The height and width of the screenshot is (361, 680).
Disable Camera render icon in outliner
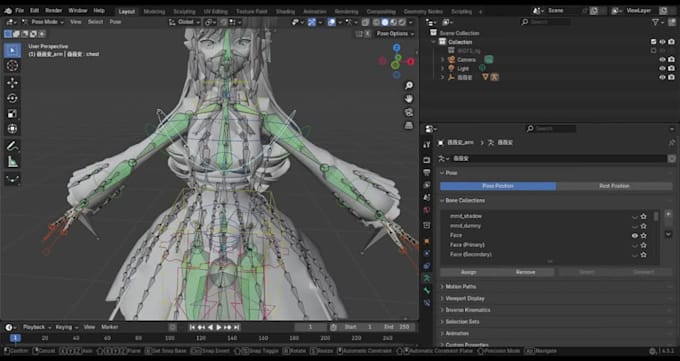pyautogui.click(x=671, y=59)
